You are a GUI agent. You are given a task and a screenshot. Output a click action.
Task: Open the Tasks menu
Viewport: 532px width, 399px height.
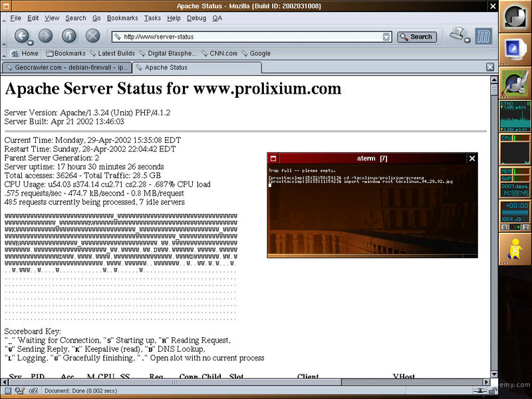(x=152, y=18)
